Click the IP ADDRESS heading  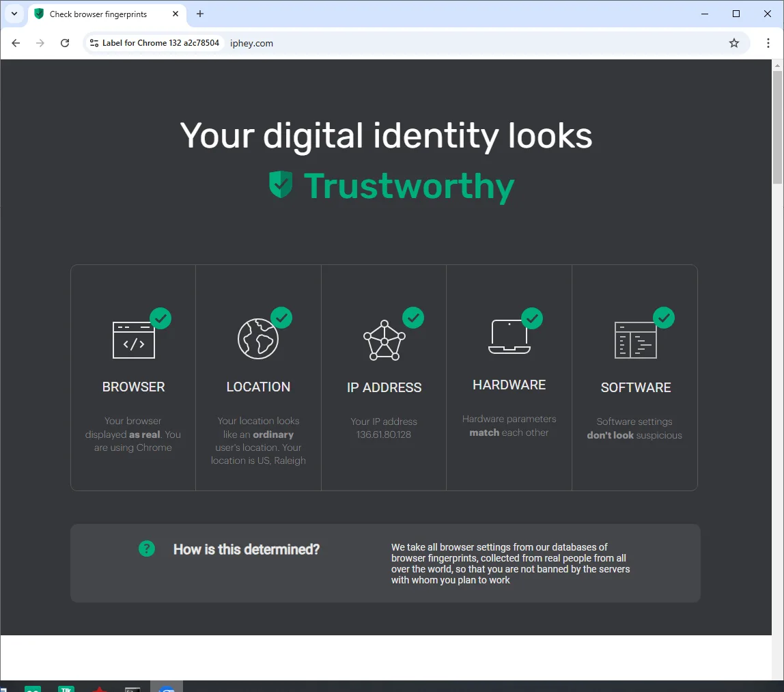click(384, 387)
